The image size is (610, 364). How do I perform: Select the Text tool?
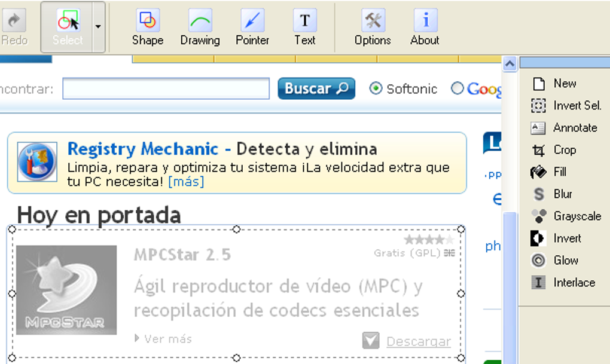(x=305, y=27)
